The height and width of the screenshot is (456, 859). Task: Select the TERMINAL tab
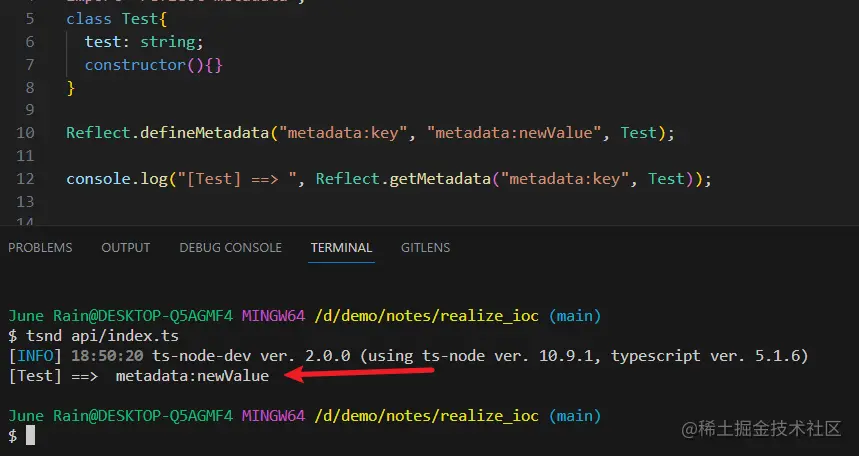pos(341,248)
